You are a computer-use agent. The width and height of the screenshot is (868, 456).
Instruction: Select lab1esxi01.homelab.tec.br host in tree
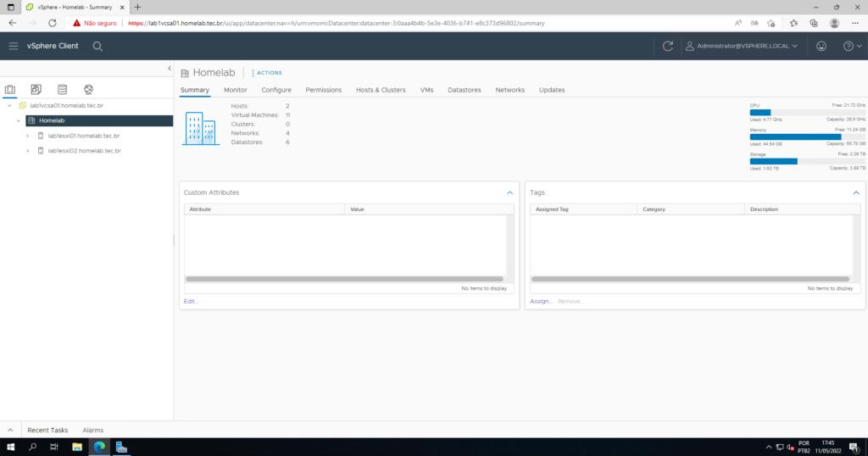[84, 136]
